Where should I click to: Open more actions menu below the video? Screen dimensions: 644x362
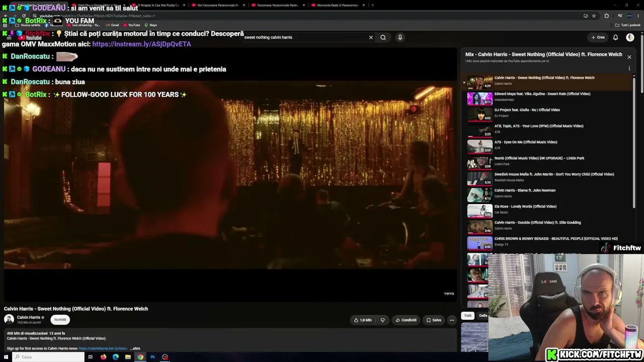(452, 320)
